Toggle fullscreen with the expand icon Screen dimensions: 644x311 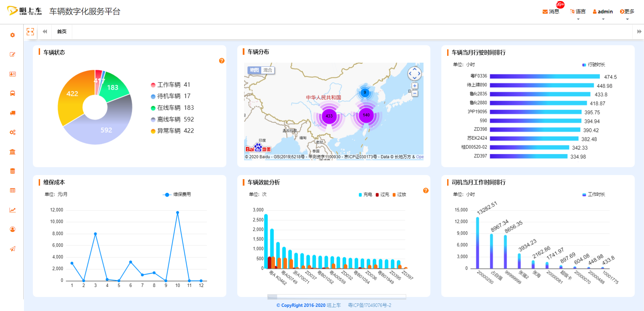(x=30, y=32)
